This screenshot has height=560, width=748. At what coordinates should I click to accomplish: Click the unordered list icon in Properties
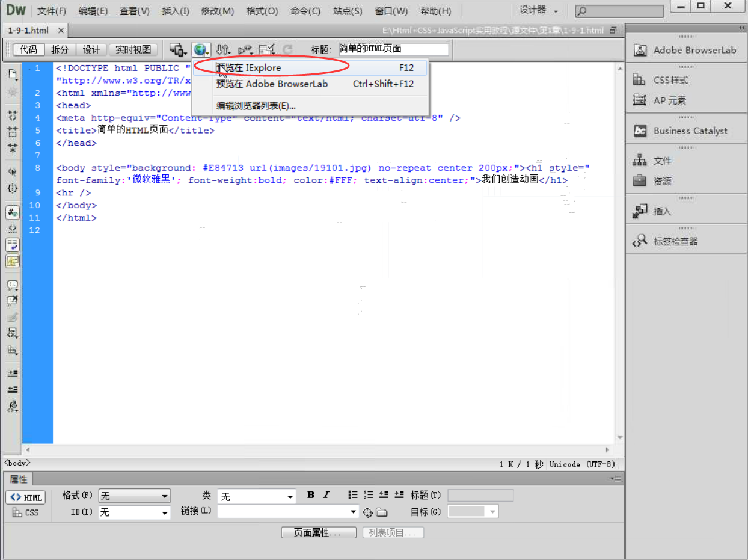(x=353, y=494)
